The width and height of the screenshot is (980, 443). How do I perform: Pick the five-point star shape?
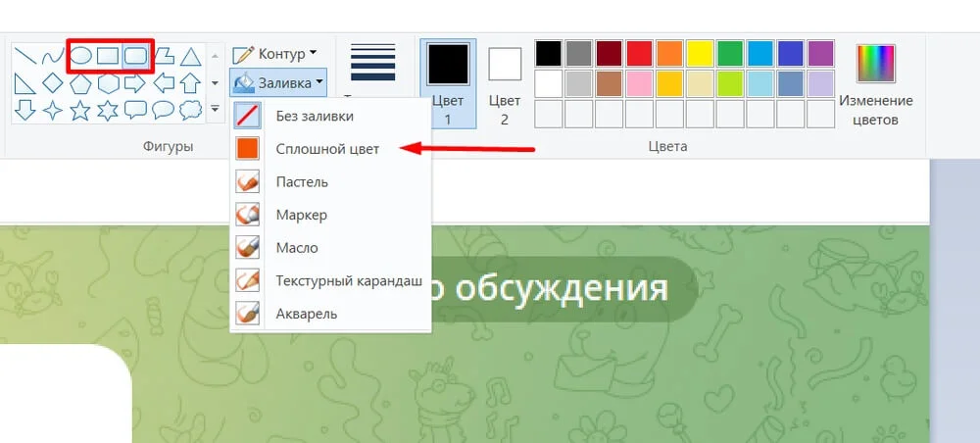point(80,110)
